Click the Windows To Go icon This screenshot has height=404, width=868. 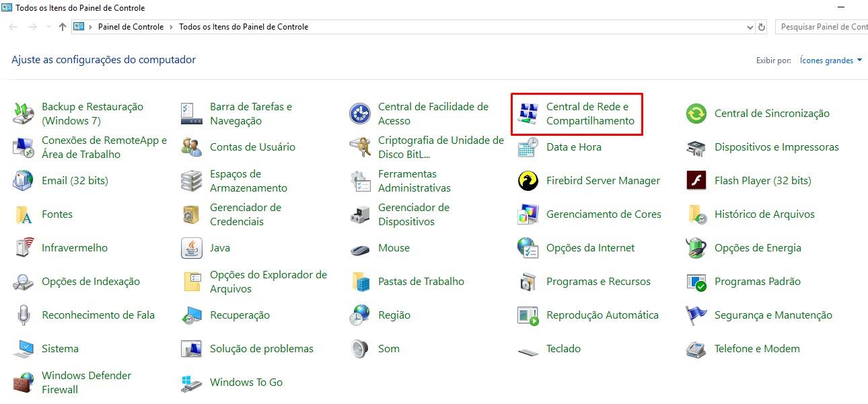(192, 382)
